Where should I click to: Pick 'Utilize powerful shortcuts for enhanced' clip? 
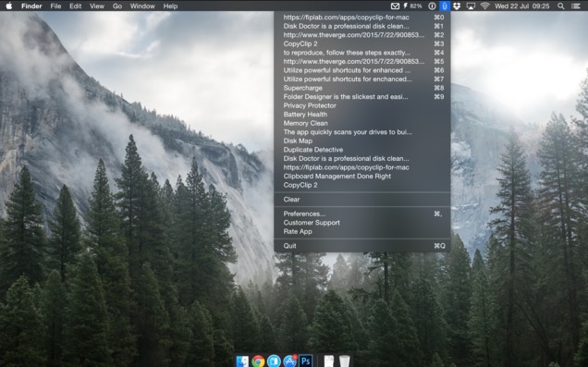362,70
